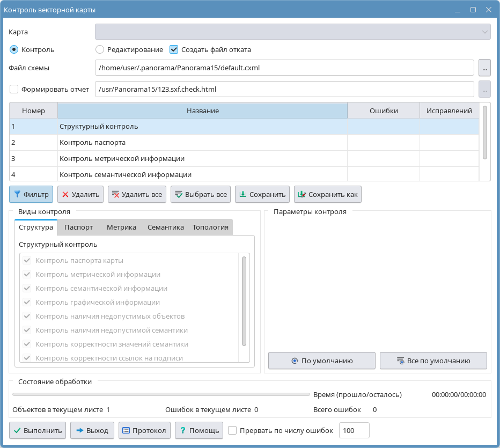Viewport: 500px width, 448px height.
Task: Click the Все по умолчанию button
Action: click(433, 361)
